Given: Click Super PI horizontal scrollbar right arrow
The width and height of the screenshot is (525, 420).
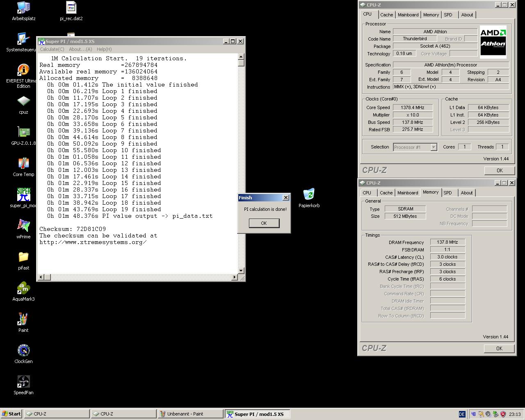Looking at the screenshot, I should pos(235,277).
